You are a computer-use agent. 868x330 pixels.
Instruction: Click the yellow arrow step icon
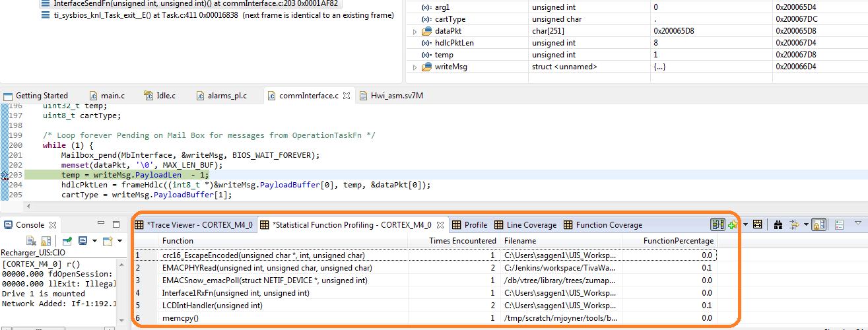pyautogui.click(x=794, y=225)
